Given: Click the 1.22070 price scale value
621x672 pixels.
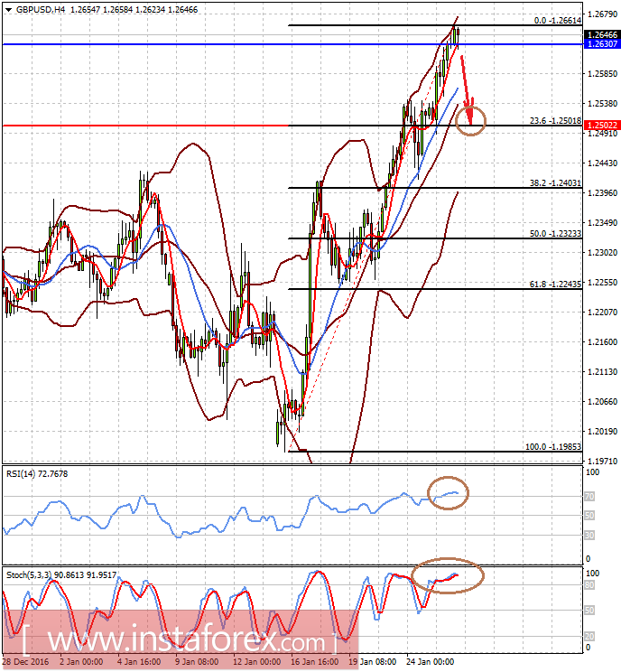Looking at the screenshot, I should (x=603, y=312).
